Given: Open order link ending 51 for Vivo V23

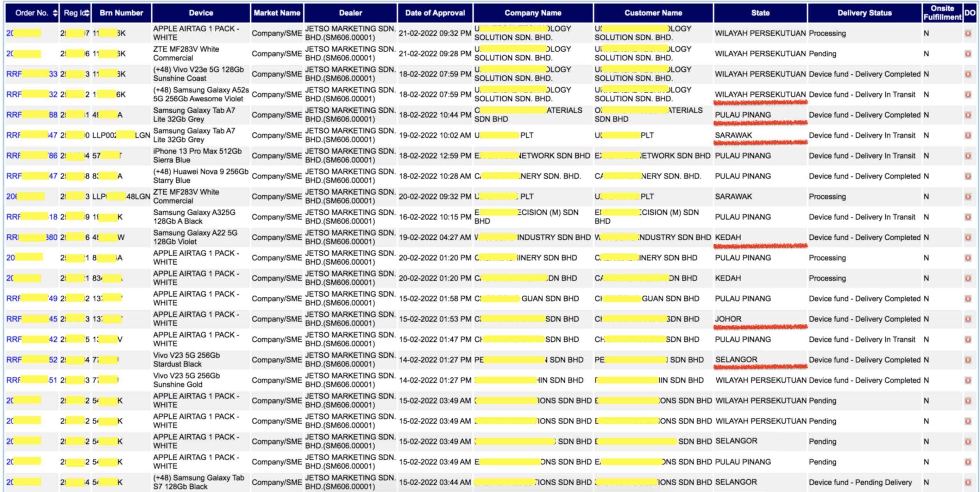Looking at the screenshot, I should (32, 380).
